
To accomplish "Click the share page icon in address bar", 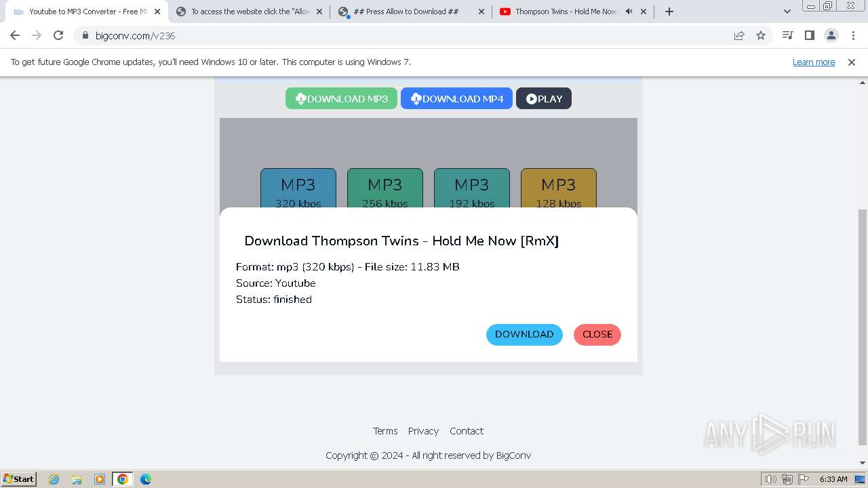I will [739, 35].
